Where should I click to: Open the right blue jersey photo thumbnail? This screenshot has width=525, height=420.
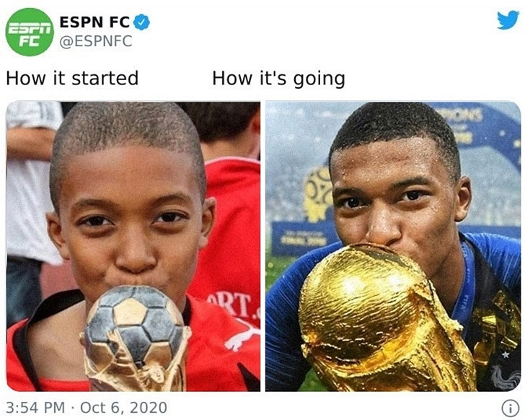pos(393,246)
